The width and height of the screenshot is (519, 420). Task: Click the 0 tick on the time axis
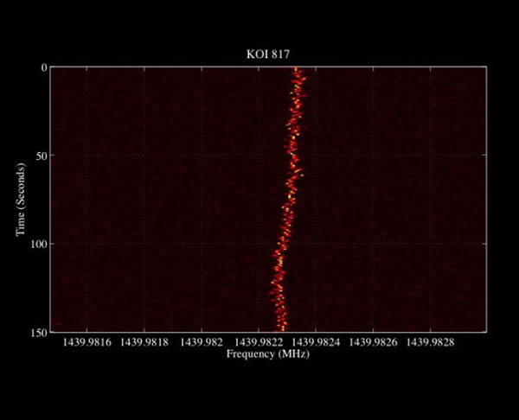click(x=42, y=67)
